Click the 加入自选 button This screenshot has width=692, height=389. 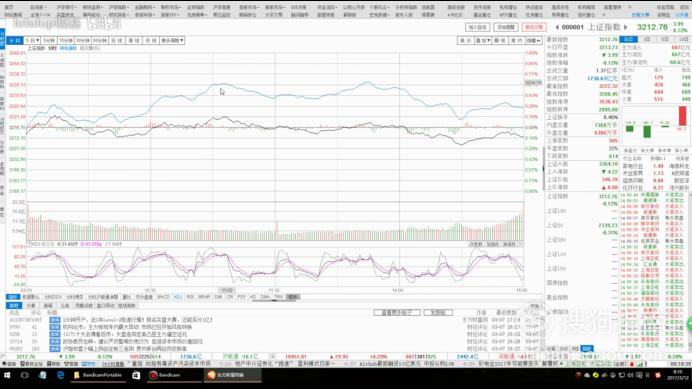click(477, 27)
